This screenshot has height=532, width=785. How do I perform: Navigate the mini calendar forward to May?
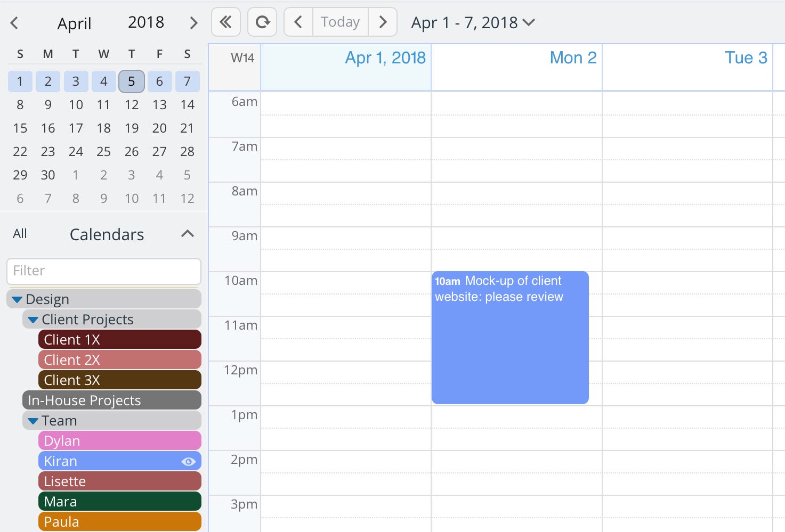[x=193, y=23]
